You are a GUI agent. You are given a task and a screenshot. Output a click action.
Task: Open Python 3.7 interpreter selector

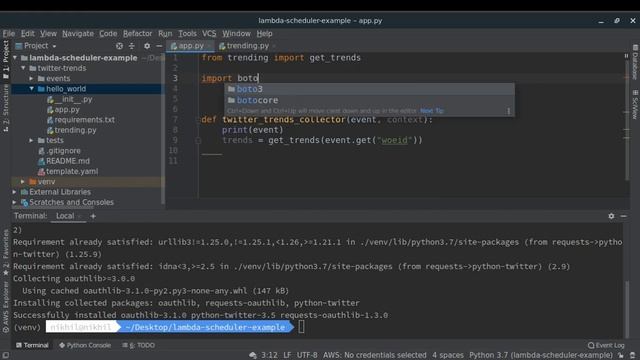[x=541, y=355]
